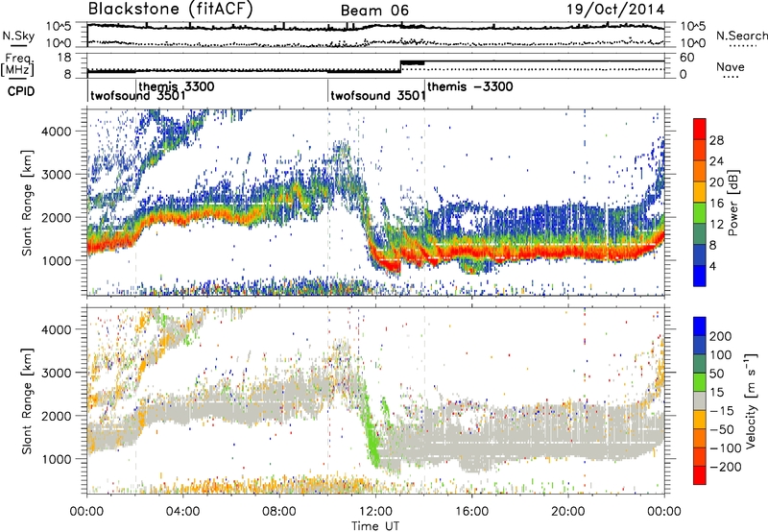Click the 'N.Sky' legend label
Image resolution: width=768 pixels, height=532 pixels.
18,36
